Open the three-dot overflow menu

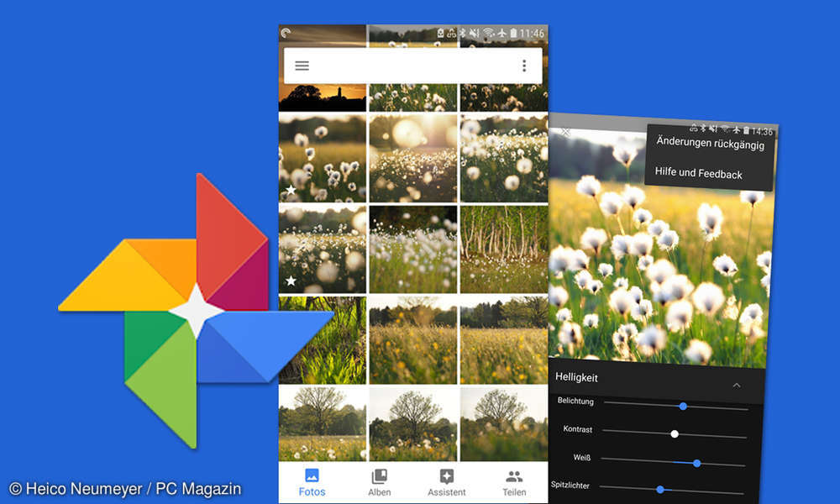pyautogui.click(x=524, y=65)
